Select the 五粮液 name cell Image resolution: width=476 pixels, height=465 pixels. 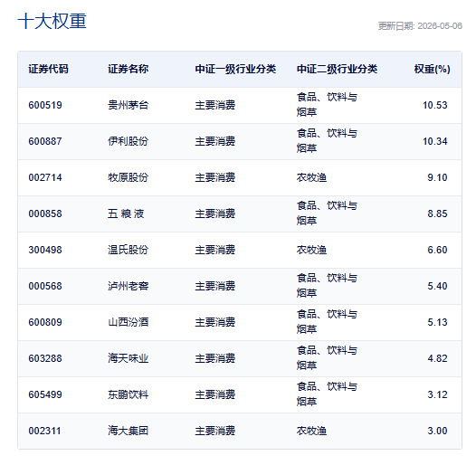[126, 214]
